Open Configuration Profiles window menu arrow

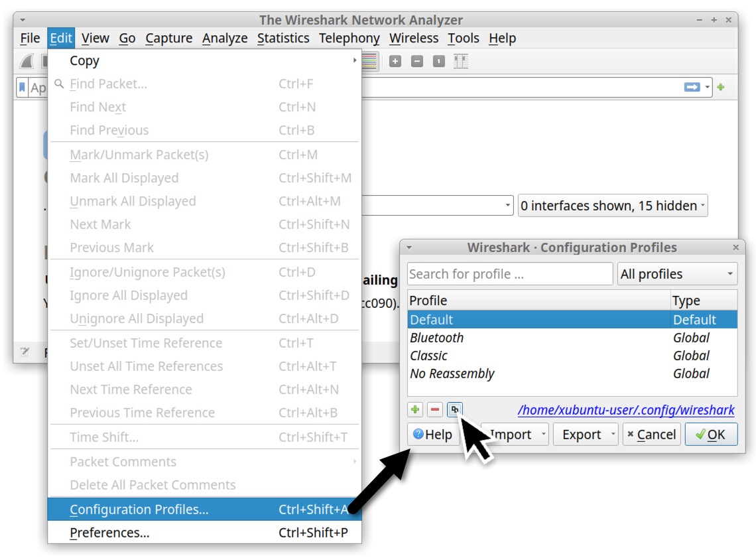409,247
